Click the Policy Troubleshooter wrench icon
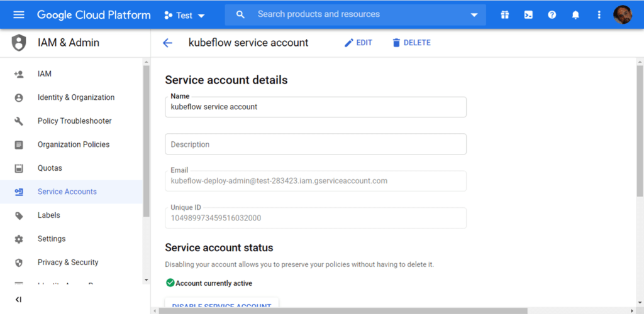 coord(18,121)
